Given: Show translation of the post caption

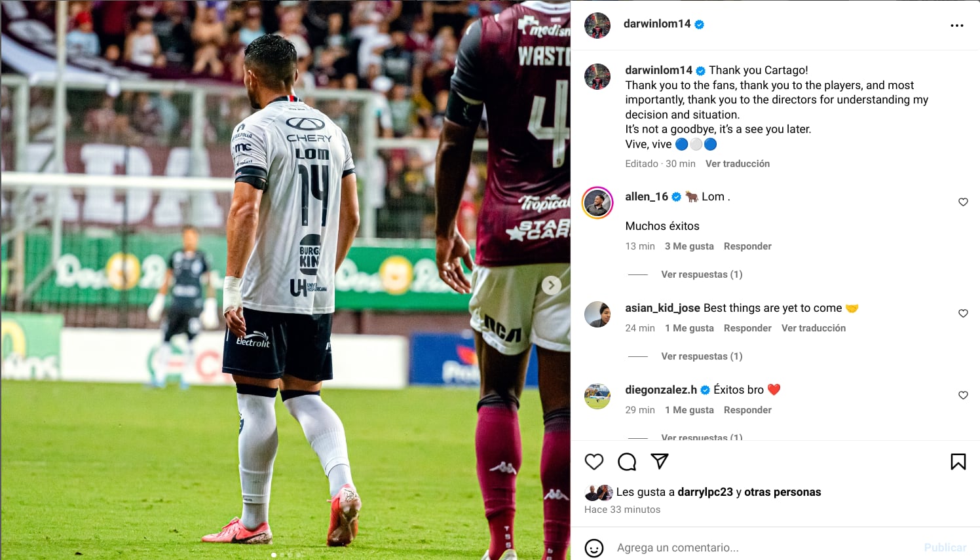Looking at the screenshot, I should tap(738, 164).
